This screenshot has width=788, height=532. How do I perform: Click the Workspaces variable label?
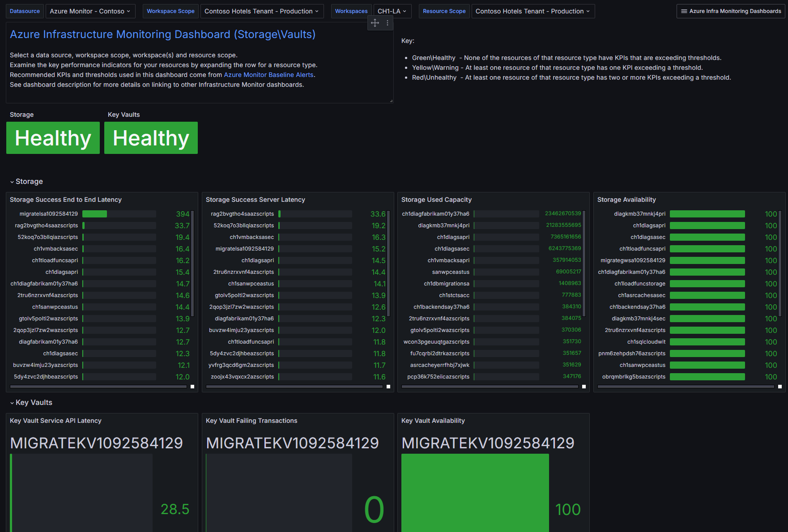click(x=351, y=11)
